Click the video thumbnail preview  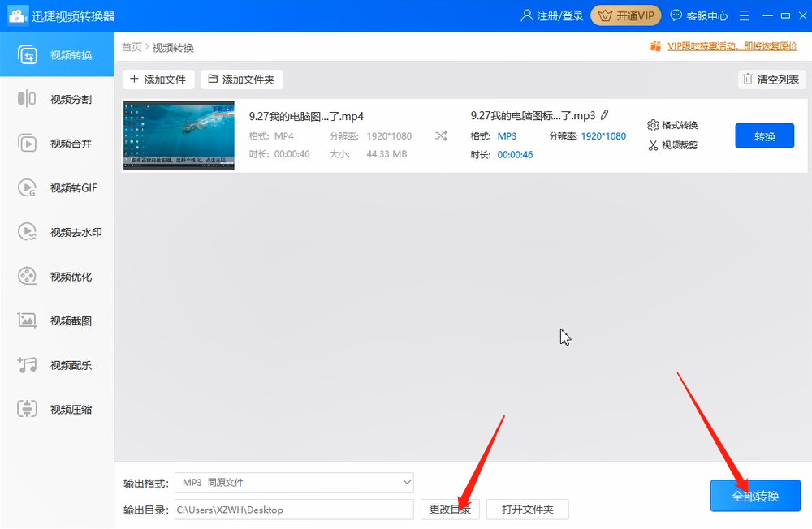tap(178, 135)
